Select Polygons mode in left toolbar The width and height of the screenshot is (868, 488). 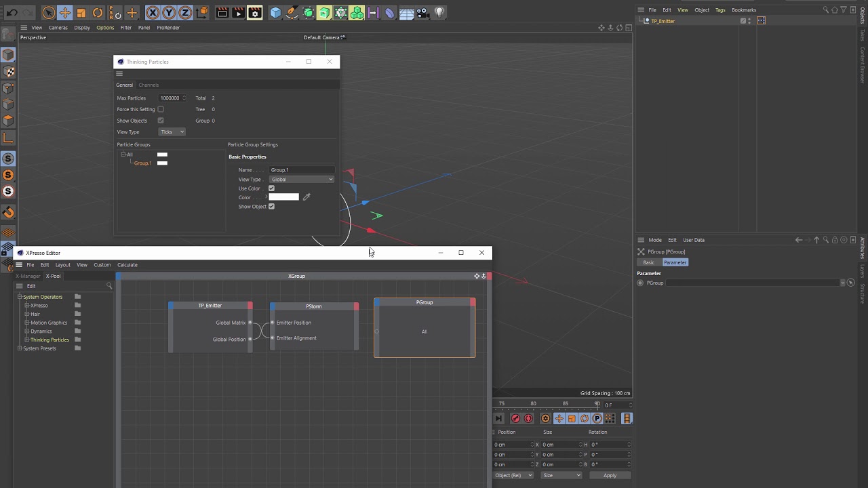tap(8, 121)
